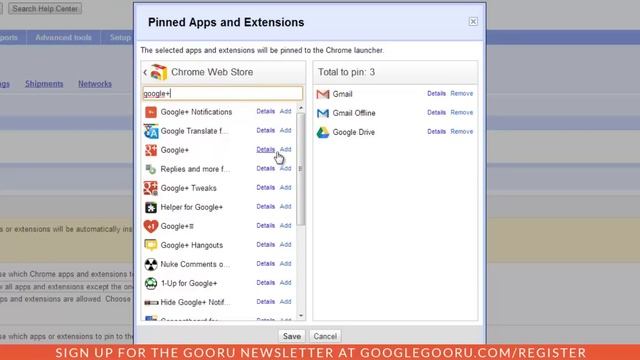
Task: View Details for pinned Google Drive
Action: (x=436, y=132)
